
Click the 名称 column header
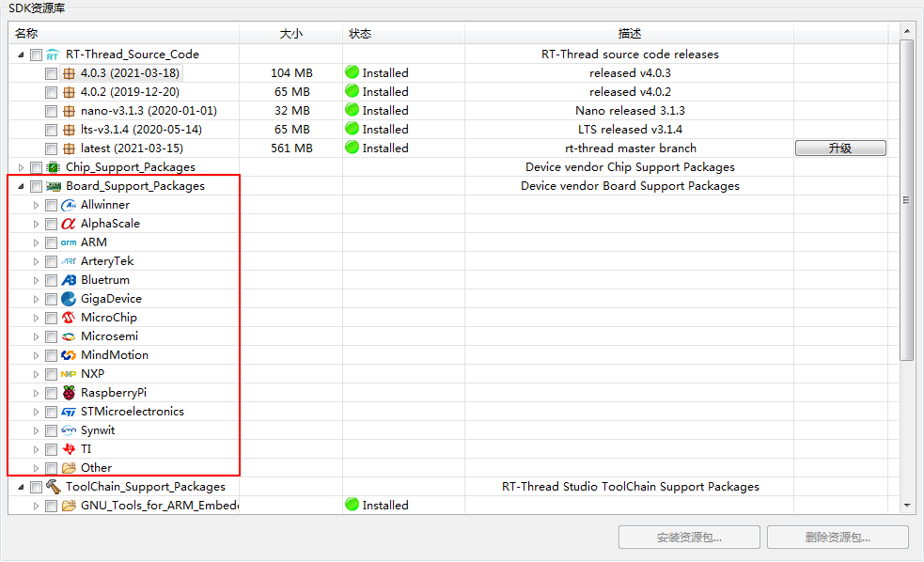click(x=124, y=34)
